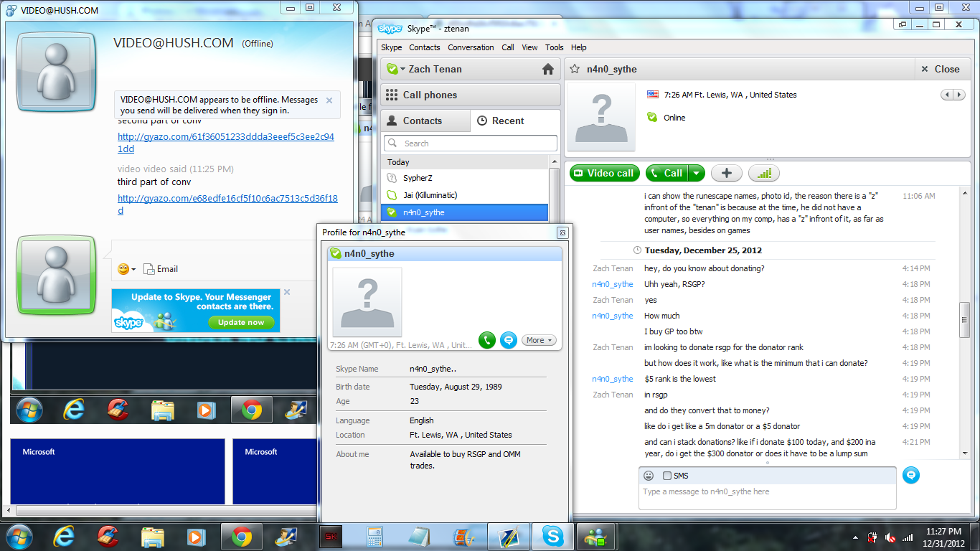Open the Call menu in the menu bar
Screen dimensions: 980x551
click(508, 47)
